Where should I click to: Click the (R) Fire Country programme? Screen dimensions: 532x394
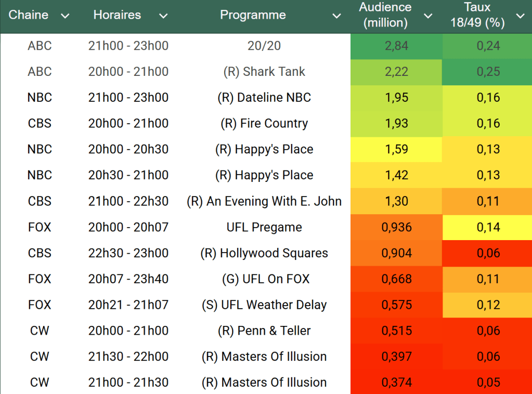(x=264, y=124)
